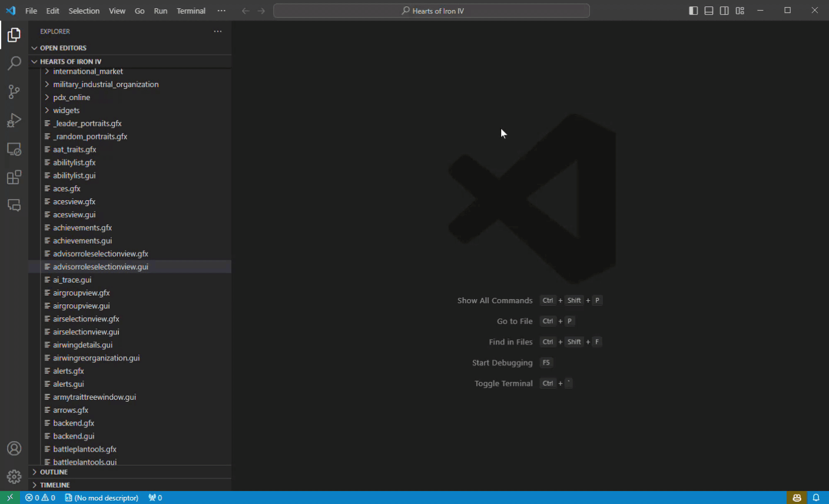Open the Search view in activity bar
Screen dimensions: 829x504
[14, 63]
